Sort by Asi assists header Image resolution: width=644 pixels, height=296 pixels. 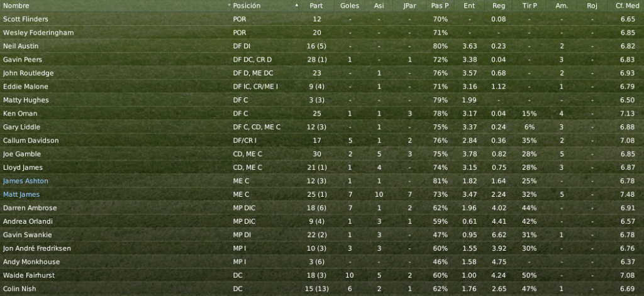379,6
